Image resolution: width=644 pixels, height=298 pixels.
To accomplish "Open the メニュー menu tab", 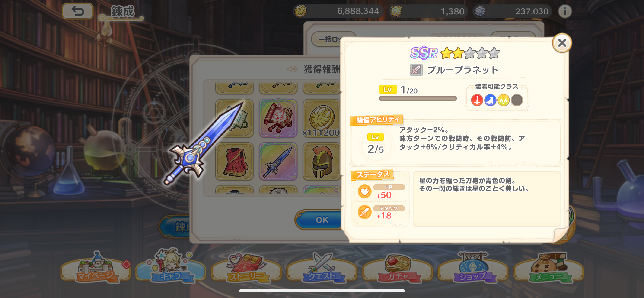I will coord(548,268).
